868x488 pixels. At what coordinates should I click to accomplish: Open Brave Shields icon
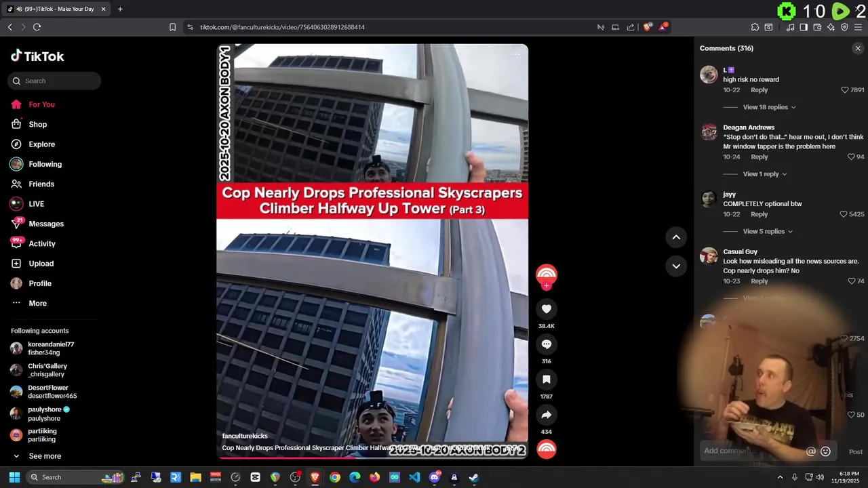(x=648, y=27)
